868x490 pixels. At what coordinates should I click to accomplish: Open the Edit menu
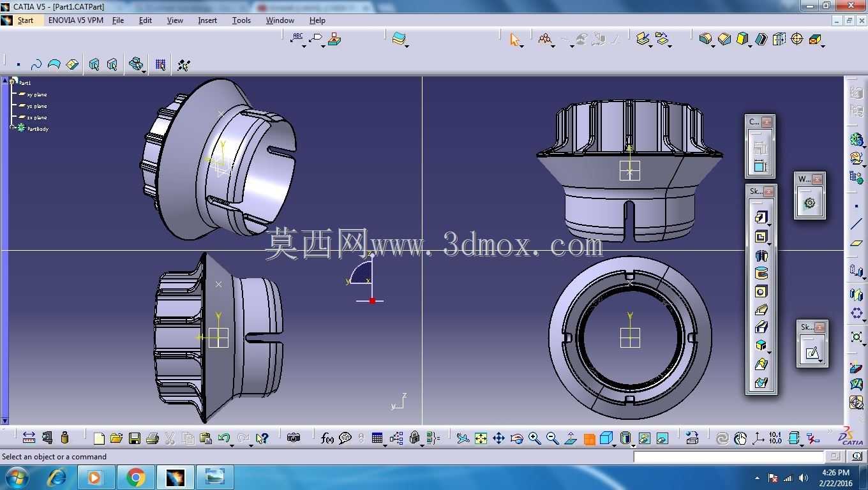pos(146,20)
